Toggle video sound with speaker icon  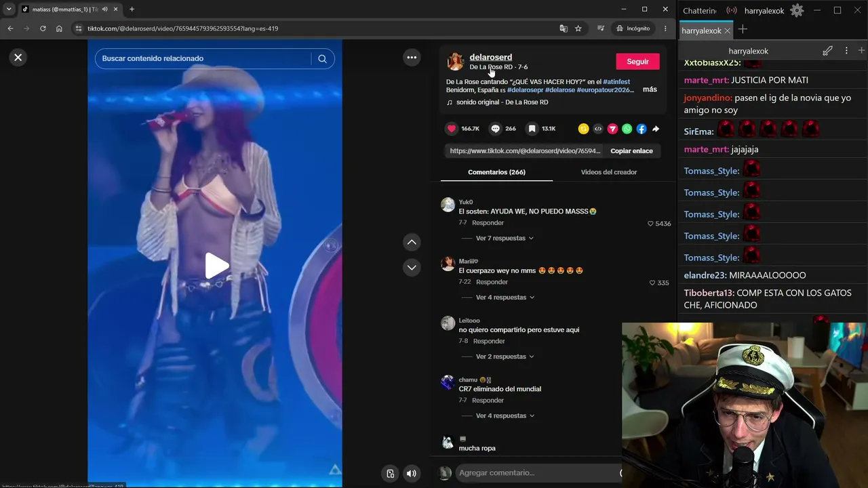click(x=412, y=473)
